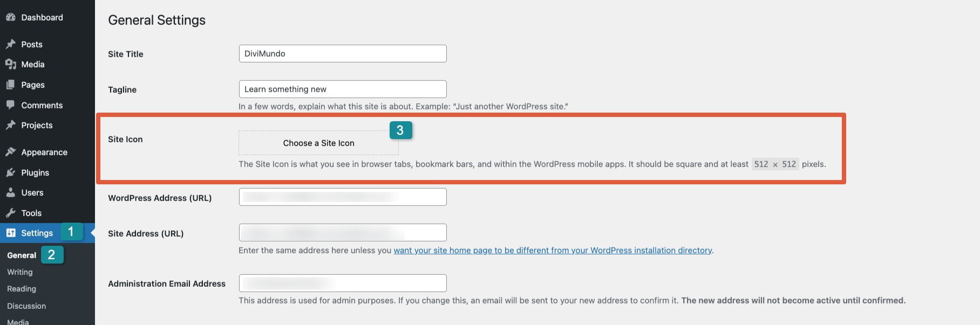The image size is (980, 325).
Task: Click the 512 × 512 size text
Action: [x=775, y=164]
